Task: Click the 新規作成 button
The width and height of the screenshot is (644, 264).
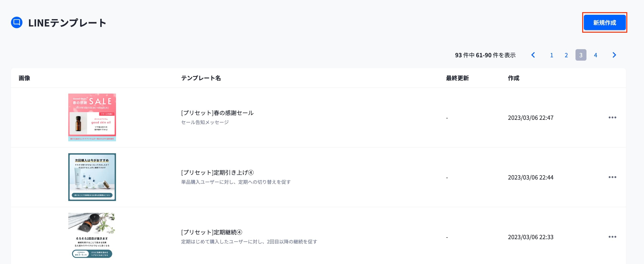Action: pos(604,23)
